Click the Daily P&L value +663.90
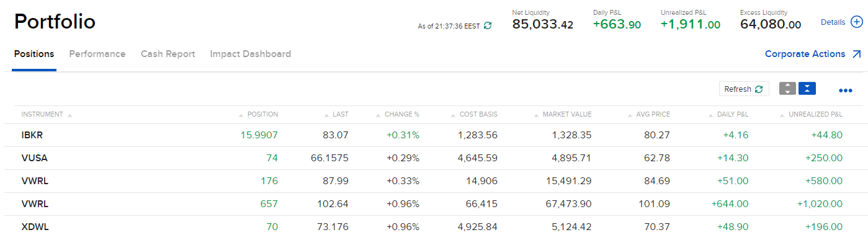The width and height of the screenshot is (868, 240). pos(617,25)
